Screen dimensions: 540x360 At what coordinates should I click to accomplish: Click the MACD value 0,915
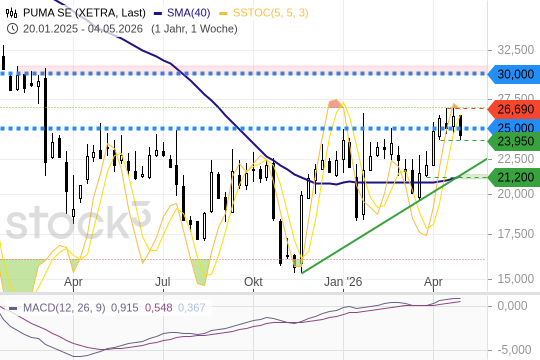(x=124, y=307)
